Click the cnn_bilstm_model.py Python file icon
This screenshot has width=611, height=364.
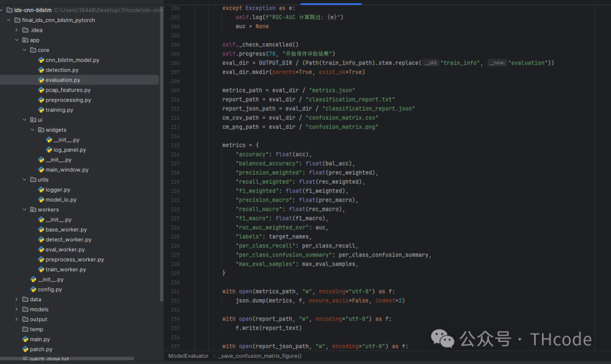41,60
